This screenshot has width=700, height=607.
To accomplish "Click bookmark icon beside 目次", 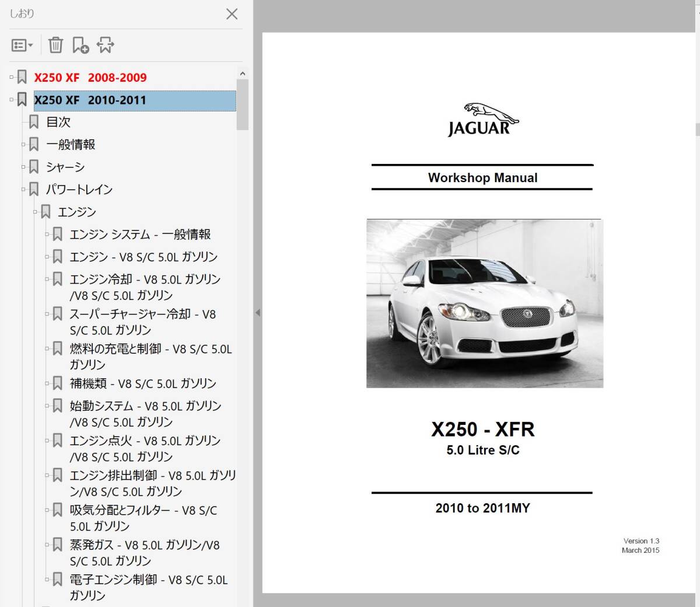I will [34, 122].
